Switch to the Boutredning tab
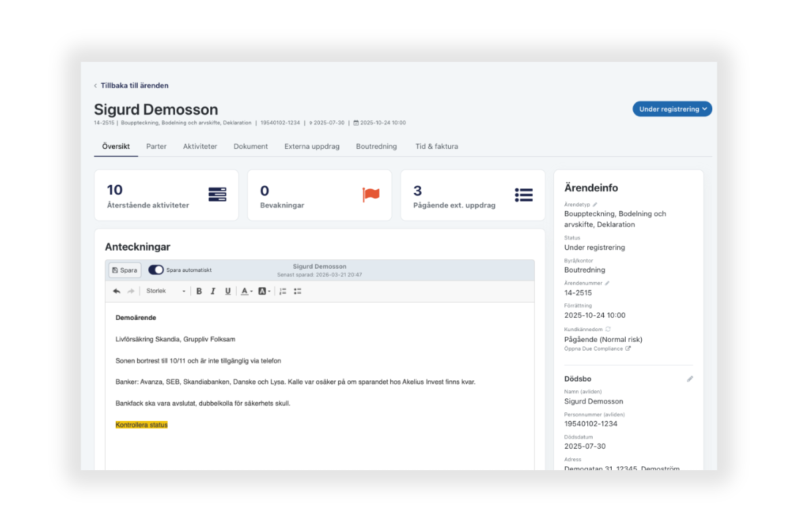The image size is (798, 532). pos(376,146)
